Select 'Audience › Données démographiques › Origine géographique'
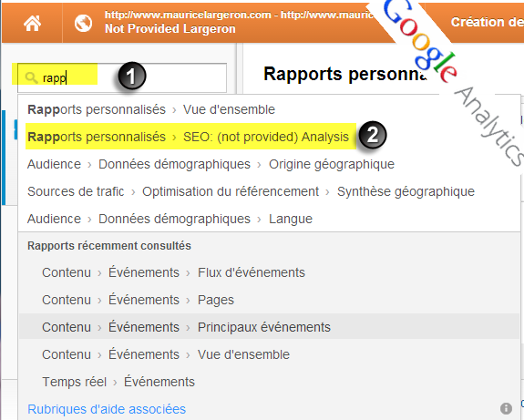524x420 pixels. click(211, 164)
